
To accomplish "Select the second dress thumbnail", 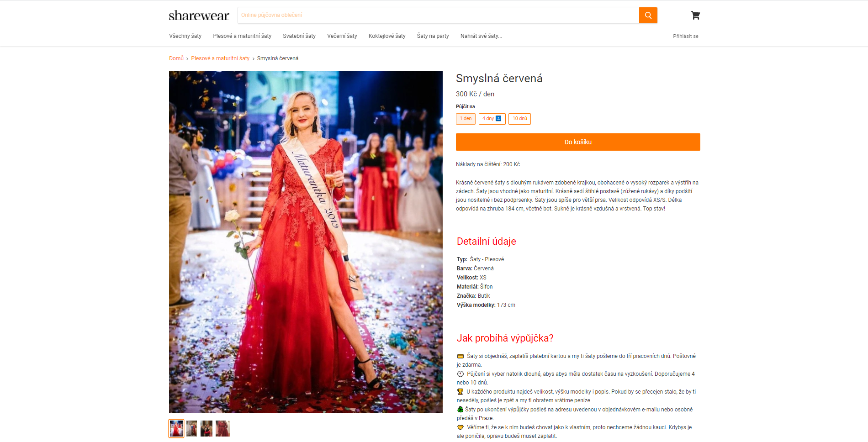I will [x=191, y=428].
